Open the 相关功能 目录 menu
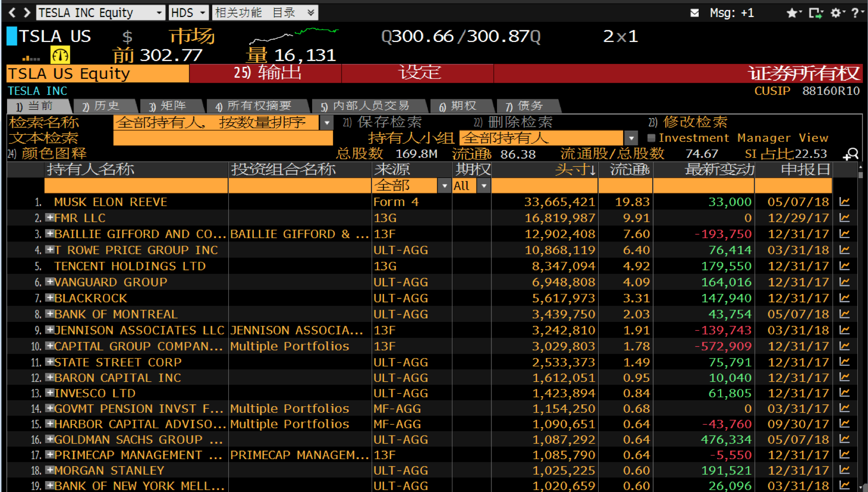This screenshot has width=868, height=492. pyautogui.click(x=265, y=13)
